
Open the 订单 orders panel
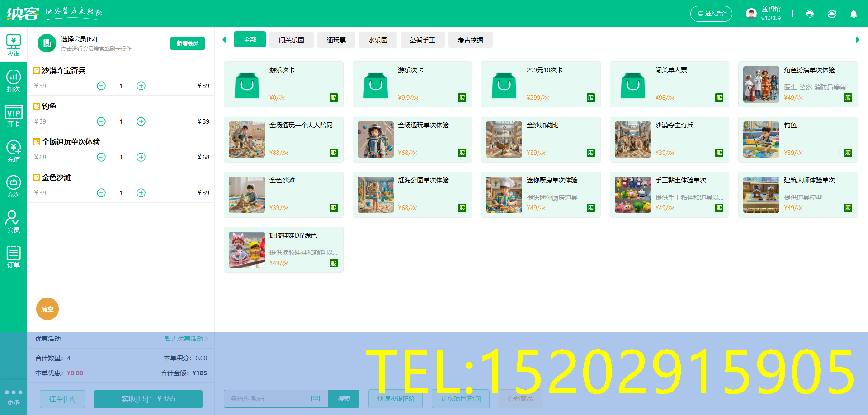tap(14, 256)
